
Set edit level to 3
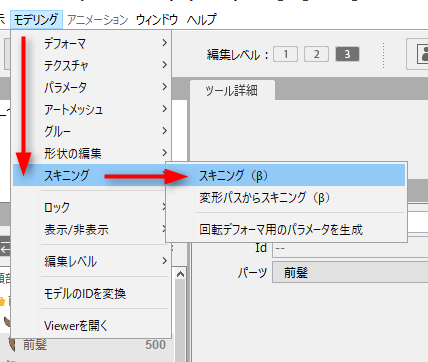point(347,54)
